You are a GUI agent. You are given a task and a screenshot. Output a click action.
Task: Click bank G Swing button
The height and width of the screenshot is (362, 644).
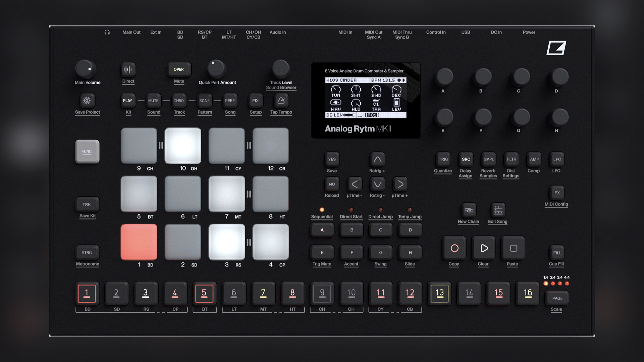tap(381, 253)
